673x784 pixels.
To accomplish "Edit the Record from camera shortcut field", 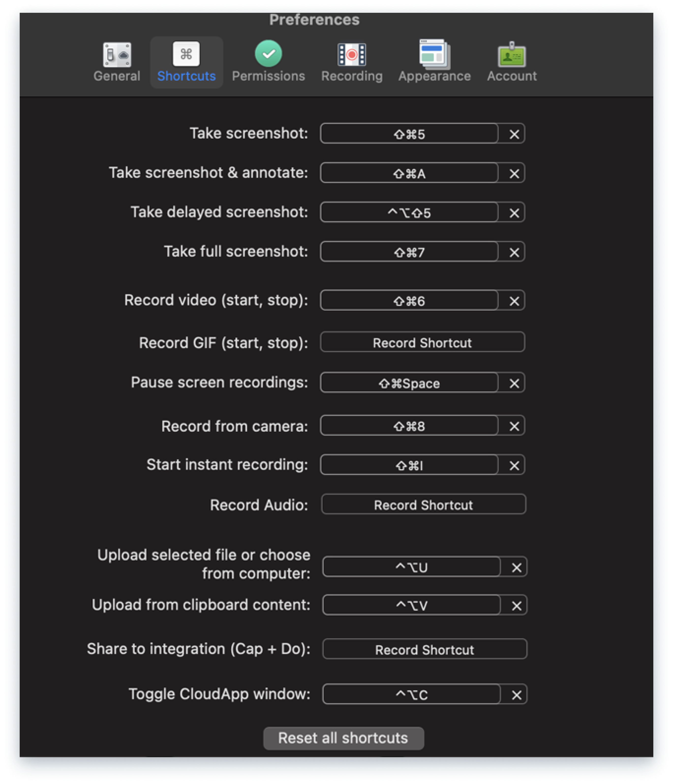I will [x=409, y=426].
